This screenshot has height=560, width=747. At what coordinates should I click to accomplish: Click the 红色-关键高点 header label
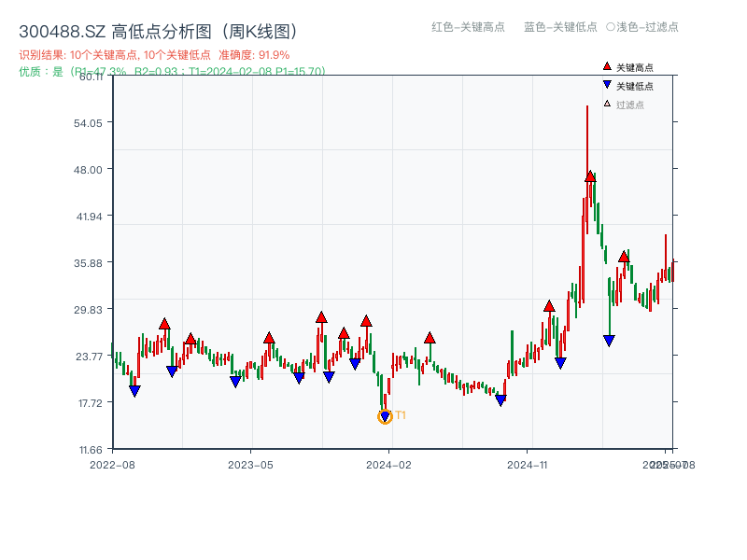click(468, 27)
